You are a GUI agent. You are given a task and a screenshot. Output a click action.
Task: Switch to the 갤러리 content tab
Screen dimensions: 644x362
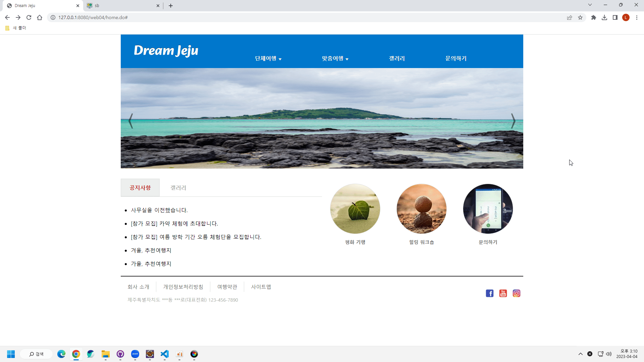click(x=178, y=188)
